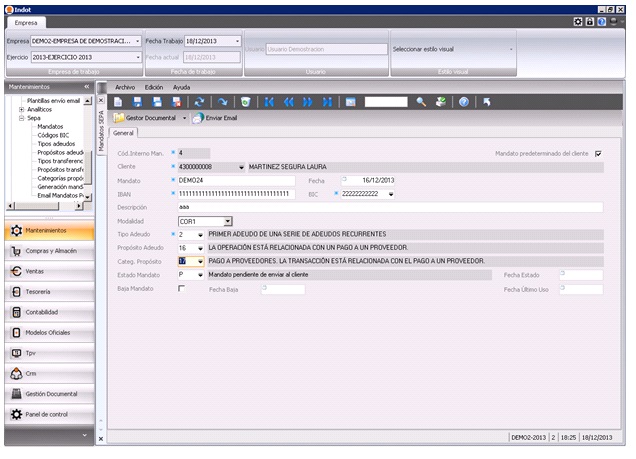Go to first record navigation arrow

(x=269, y=102)
